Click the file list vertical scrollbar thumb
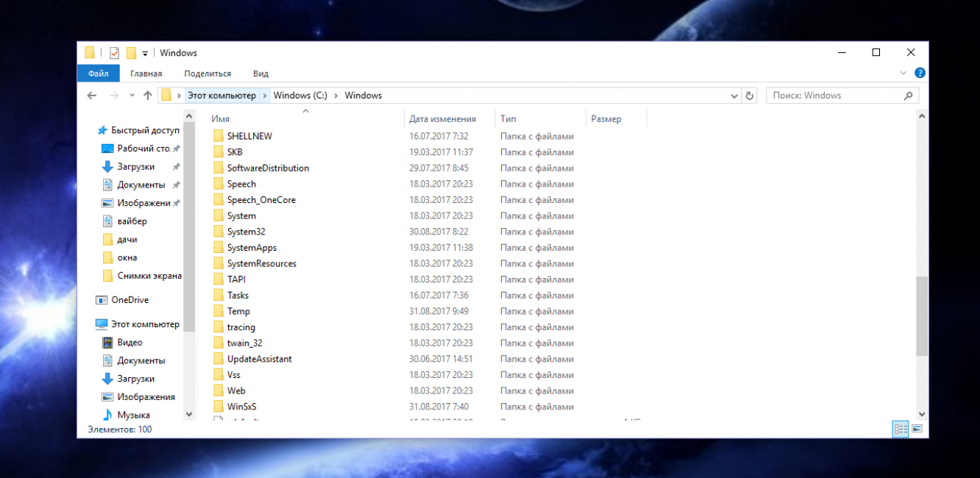This screenshot has height=478, width=980. 922,316
